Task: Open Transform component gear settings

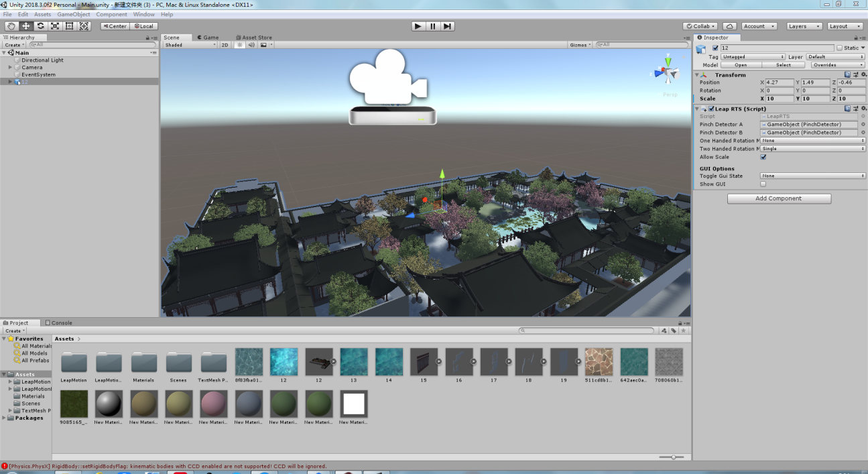Action: (x=863, y=75)
